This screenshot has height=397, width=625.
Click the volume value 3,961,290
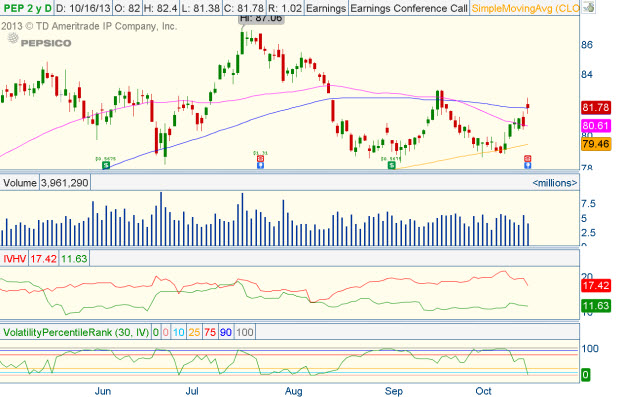coord(65,183)
